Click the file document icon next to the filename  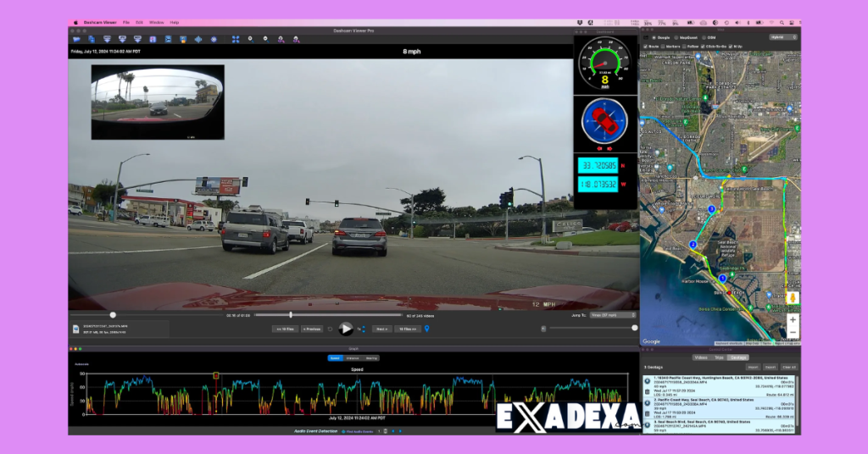click(75, 329)
